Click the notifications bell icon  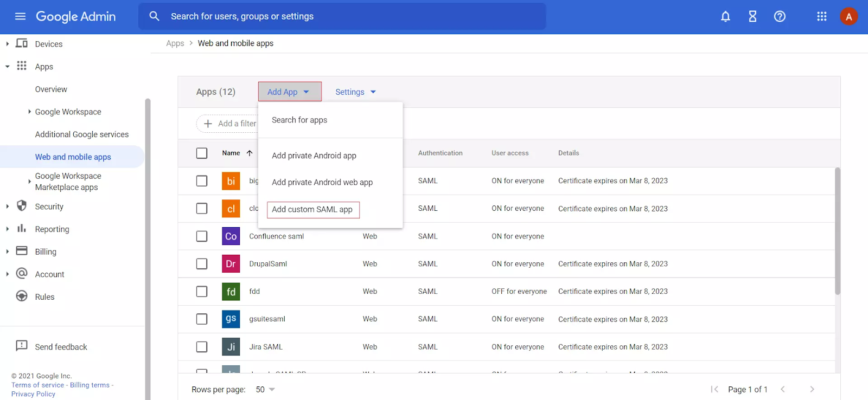click(x=725, y=17)
